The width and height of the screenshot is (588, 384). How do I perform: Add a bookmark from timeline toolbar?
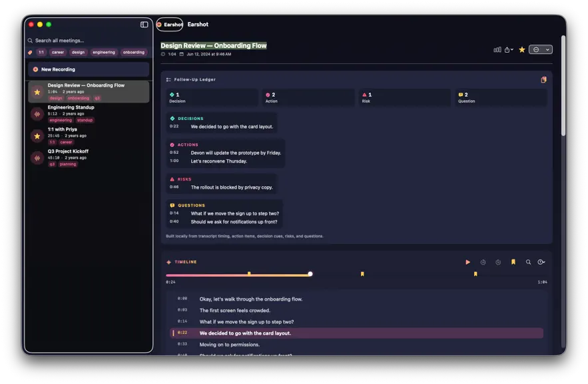click(513, 262)
